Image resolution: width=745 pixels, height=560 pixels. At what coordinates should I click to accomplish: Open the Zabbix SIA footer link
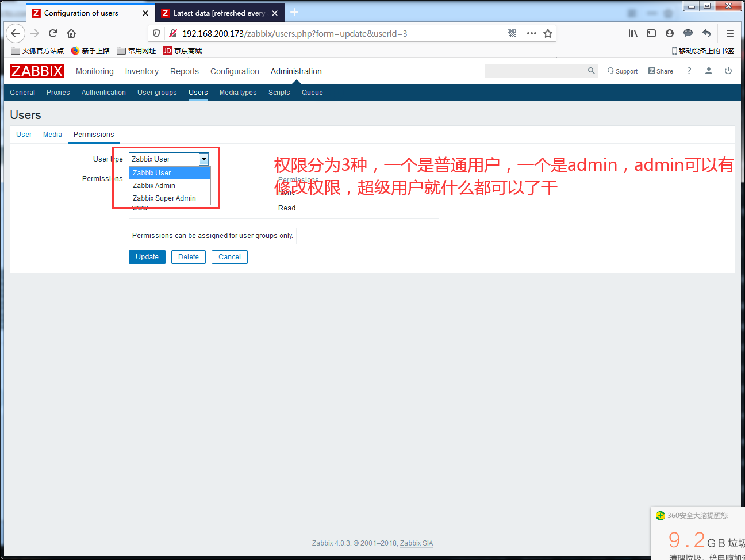(416, 543)
